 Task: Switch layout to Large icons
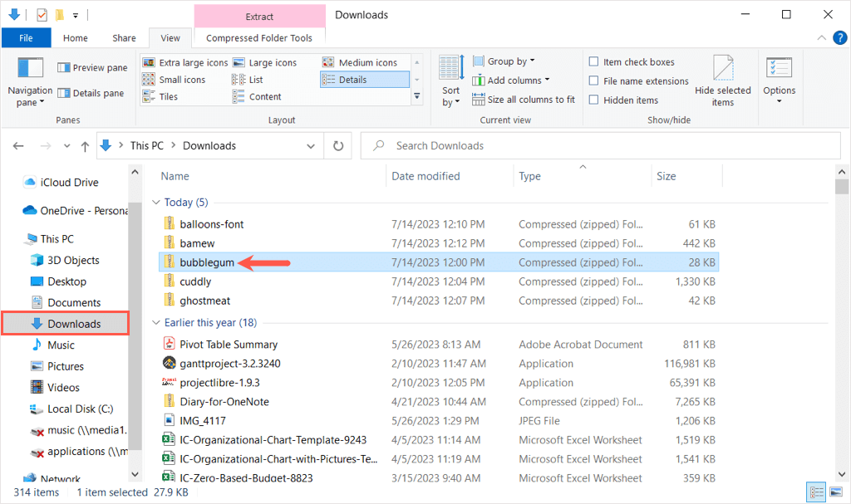point(265,63)
